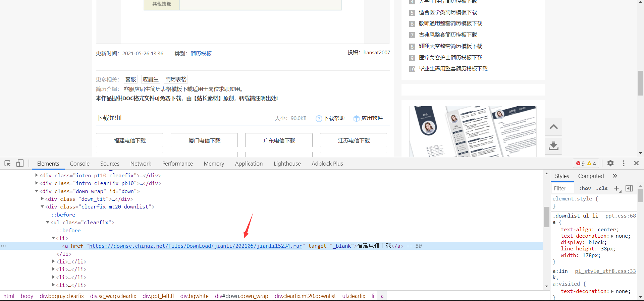Expand the text-decoration none shorthand triangle
Image resolution: width=644 pixels, height=301 pixels.
click(612, 236)
